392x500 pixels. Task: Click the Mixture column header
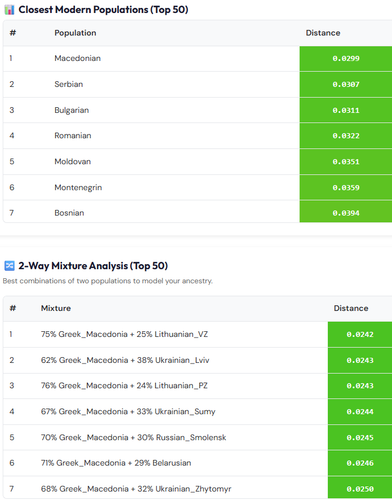tap(56, 308)
